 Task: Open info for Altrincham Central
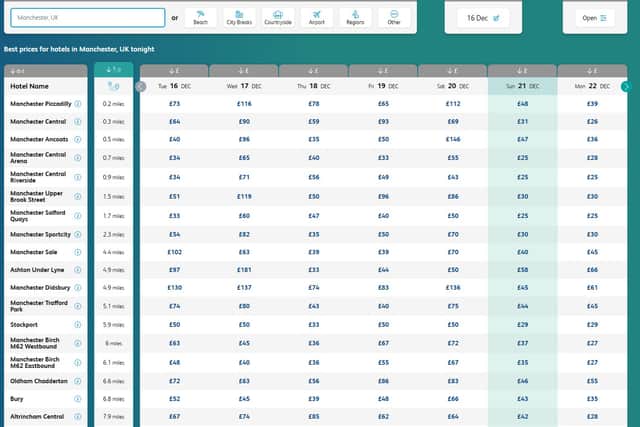tap(78, 416)
